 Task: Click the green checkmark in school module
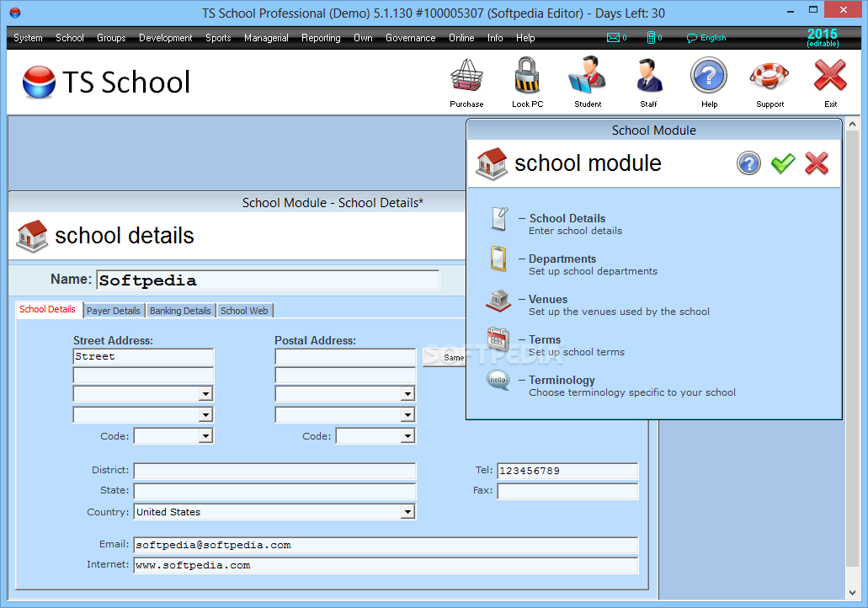[x=783, y=163]
